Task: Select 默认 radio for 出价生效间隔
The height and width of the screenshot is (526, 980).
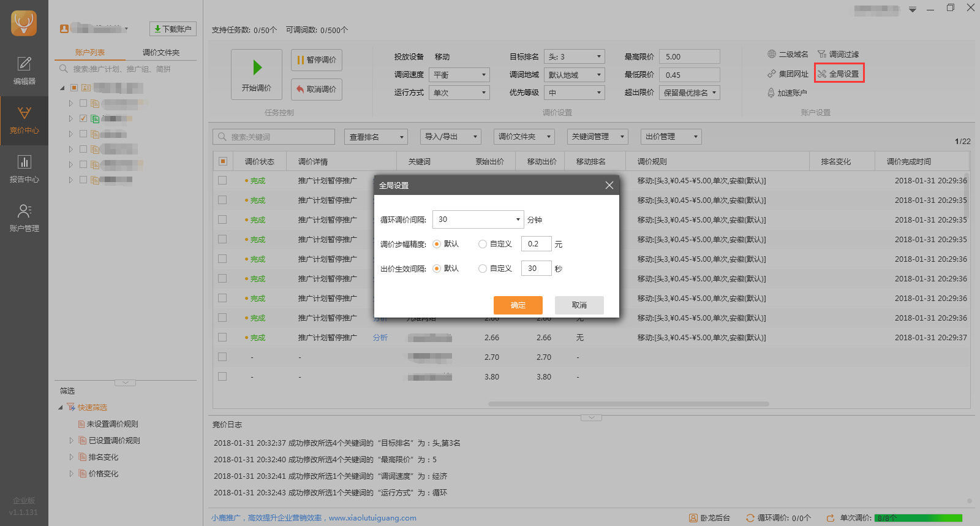Action: [437, 269]
